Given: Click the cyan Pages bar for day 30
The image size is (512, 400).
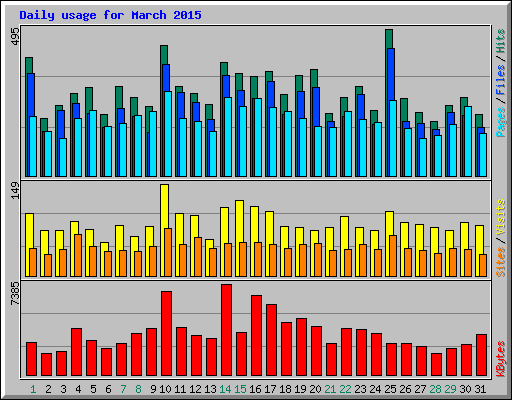Looking at the screenshot, I should (x=468, y=141).
